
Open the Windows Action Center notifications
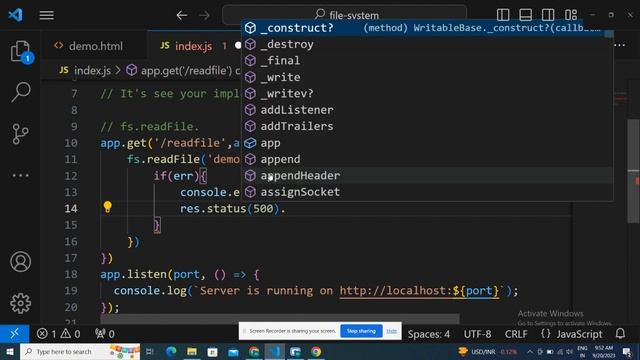[x=627, y=351]
